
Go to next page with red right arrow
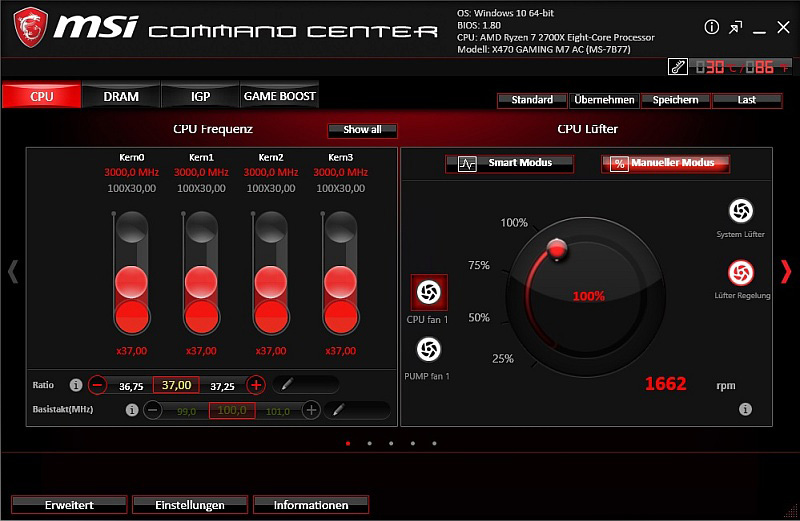[x=786, y=271]
